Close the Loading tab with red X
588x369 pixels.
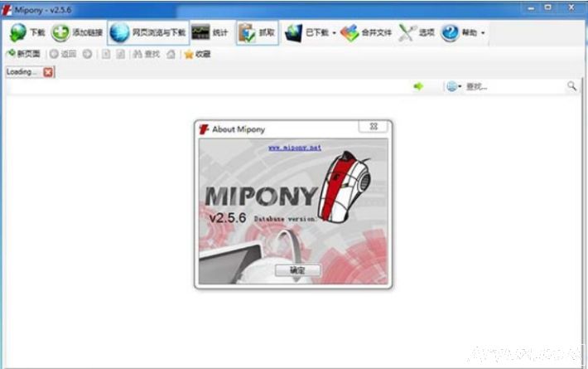pos(48,72)
